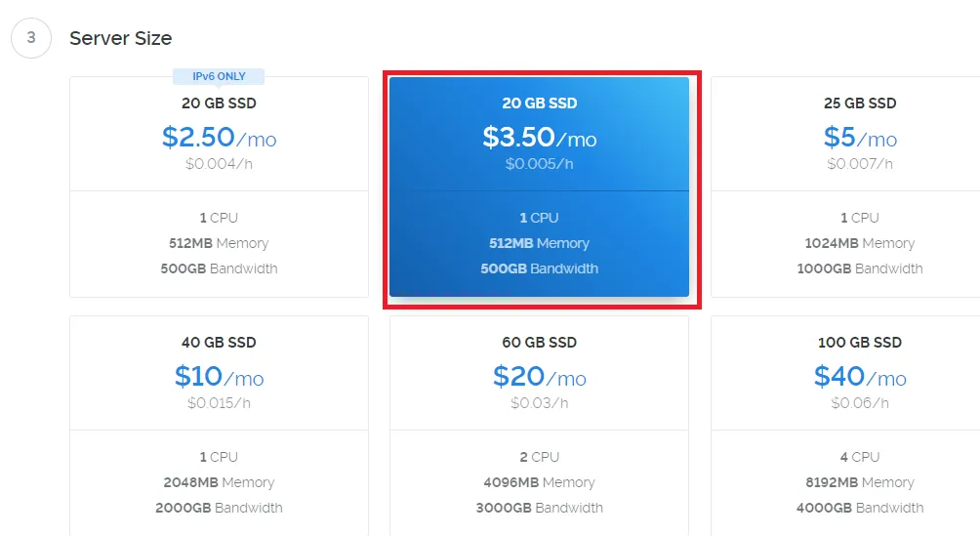Click the IPv6 ONLY badge
The image size is (980, 536).
(219, 76)
